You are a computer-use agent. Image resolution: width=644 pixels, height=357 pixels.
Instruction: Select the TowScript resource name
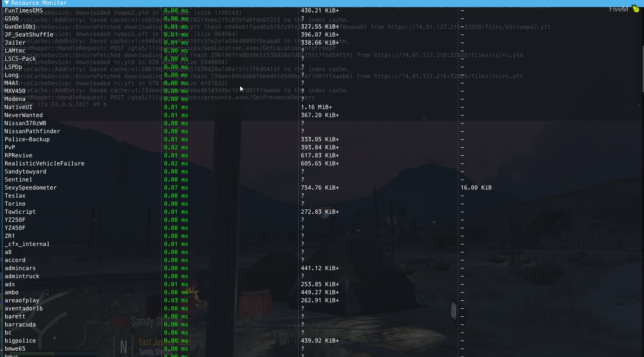20,212
